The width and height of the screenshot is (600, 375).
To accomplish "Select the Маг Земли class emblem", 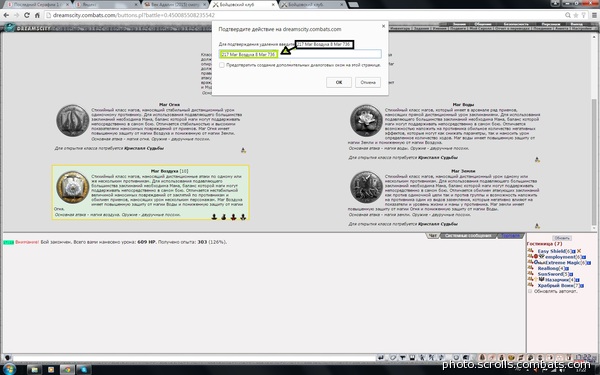I will click(x=366, y=187).
